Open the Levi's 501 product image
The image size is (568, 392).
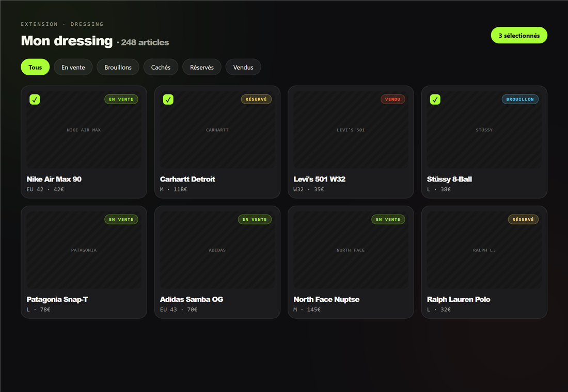tap(351, 129)
